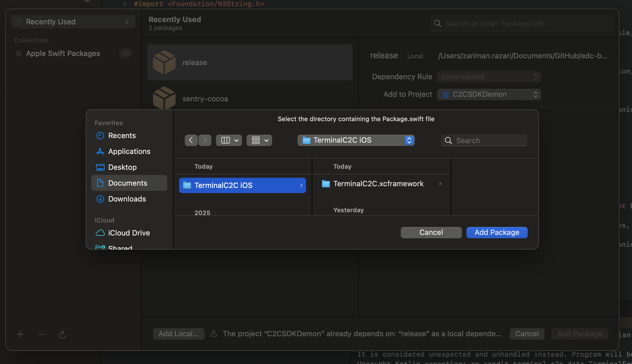The image size is (632, 364).
Task: Click the Add Local... button
Action: [179, 334]
